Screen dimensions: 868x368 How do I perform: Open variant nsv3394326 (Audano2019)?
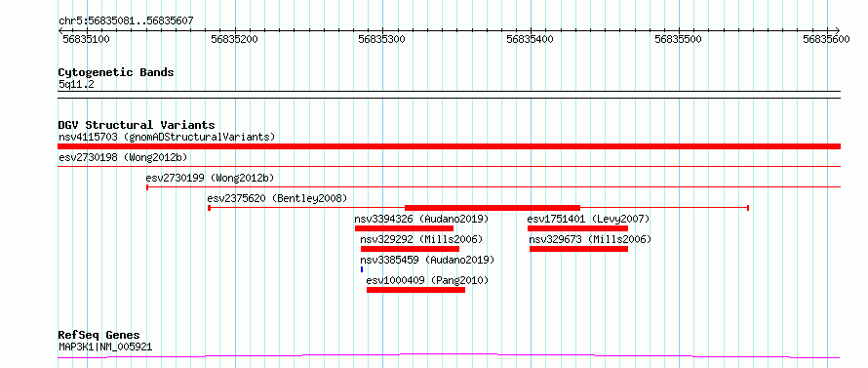coord(422,219)
